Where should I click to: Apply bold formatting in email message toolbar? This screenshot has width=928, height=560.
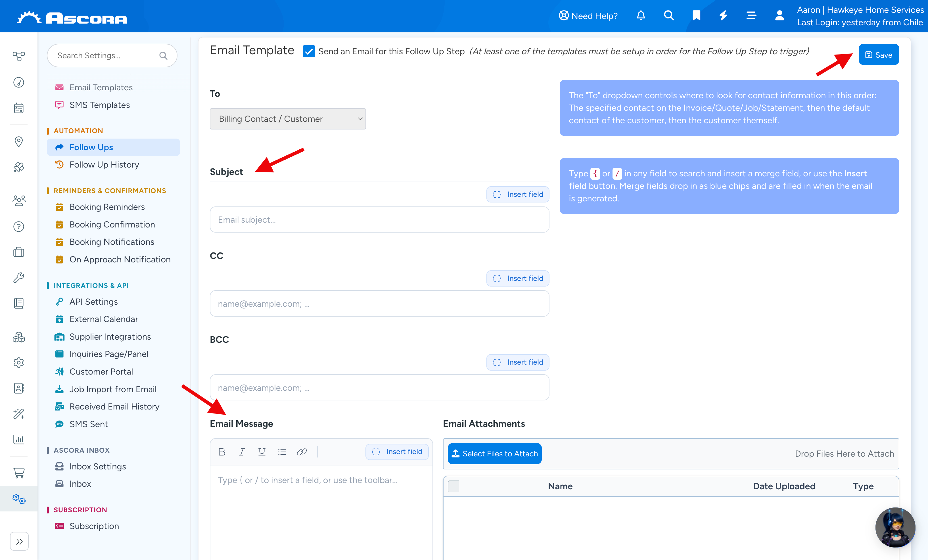tap(222, 452)
